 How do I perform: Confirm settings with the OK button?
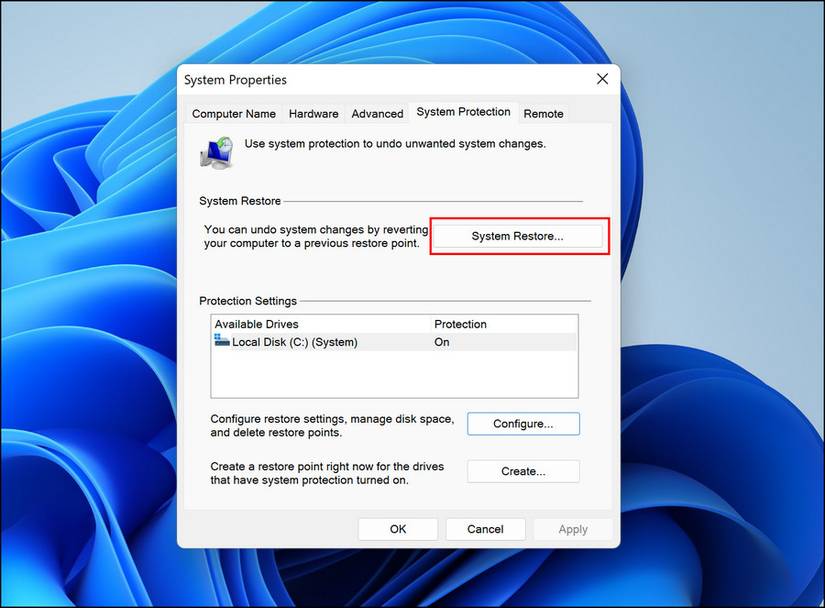point(397,528)
